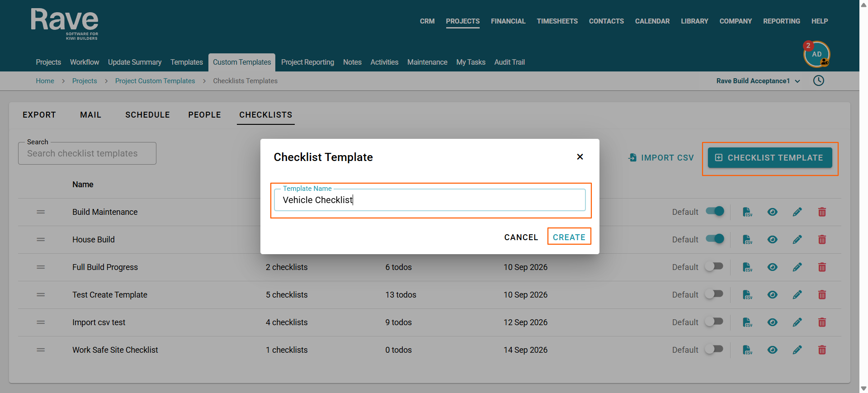Click the breadcrumb chevron after Projects
868x393 pixels.
click(106, 81)
